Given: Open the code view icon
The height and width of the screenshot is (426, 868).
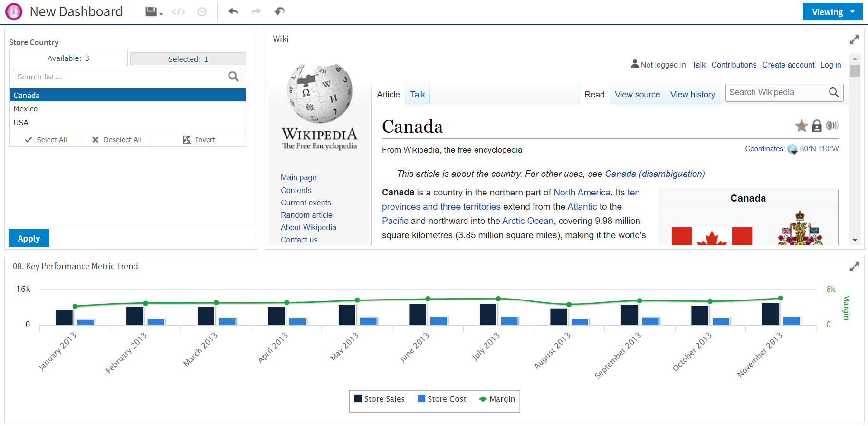Looking at the screenshot, I should 179,11.
